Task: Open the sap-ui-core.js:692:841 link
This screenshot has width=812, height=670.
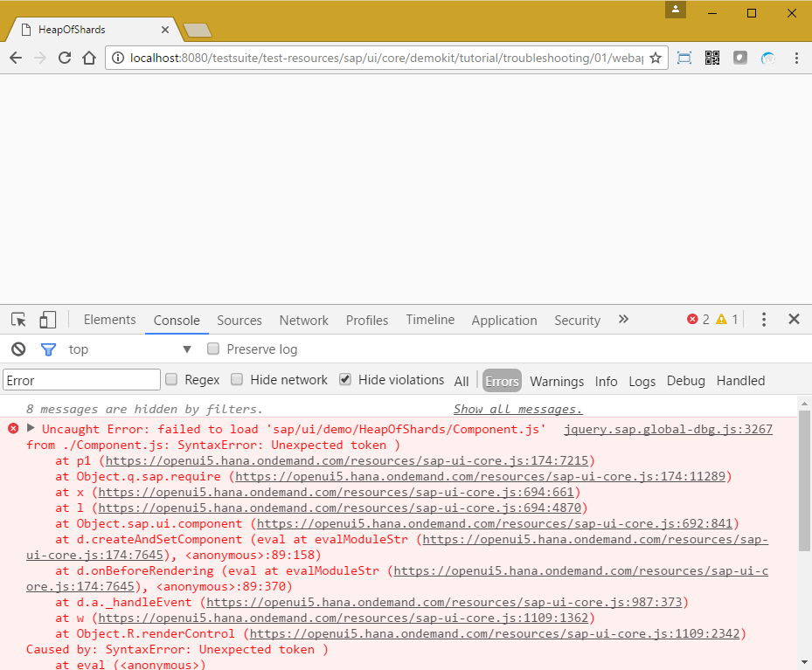Action: click(x=495, y=523)
